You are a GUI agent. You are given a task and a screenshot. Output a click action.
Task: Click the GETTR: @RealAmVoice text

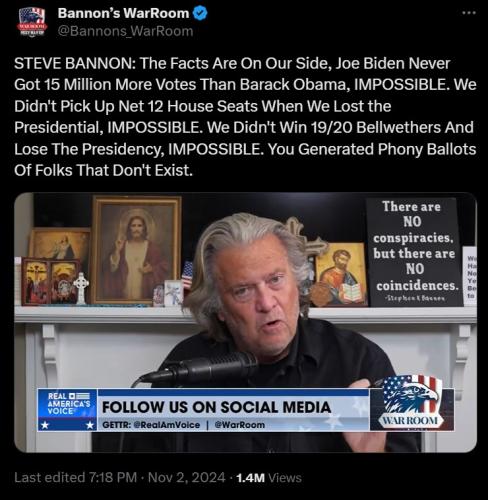[x=151, y=425]
